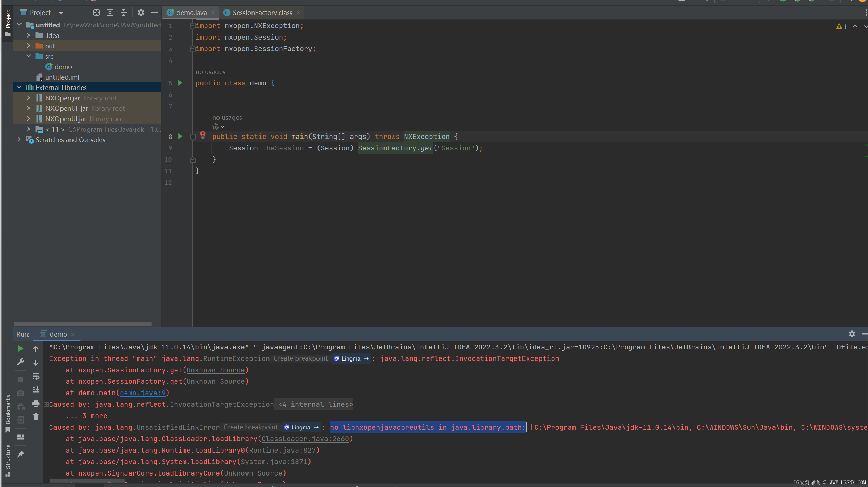This screenshot has height=487, width=868.
Task: Open ClassLoader.java:2660 link
Action: (305, 439)
